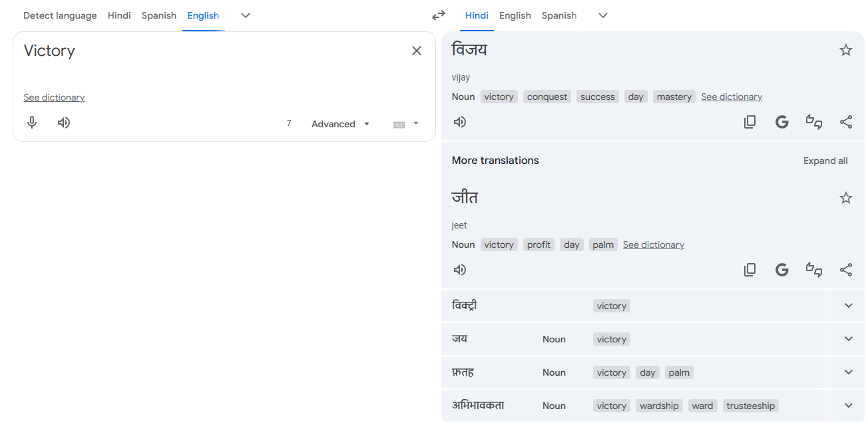Clear the source text Victory
The height and width of the screenshot is (425, 868).
click(x=417, y=51)
